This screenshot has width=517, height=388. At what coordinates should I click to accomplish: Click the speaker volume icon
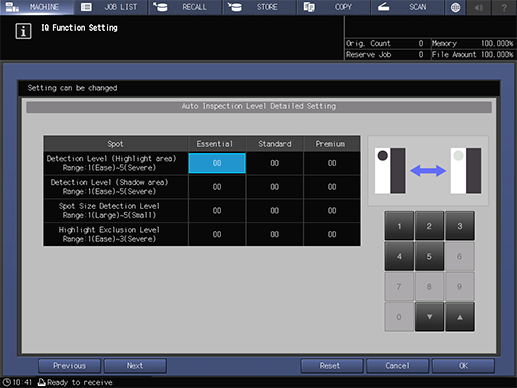click(x=479, y=7)
